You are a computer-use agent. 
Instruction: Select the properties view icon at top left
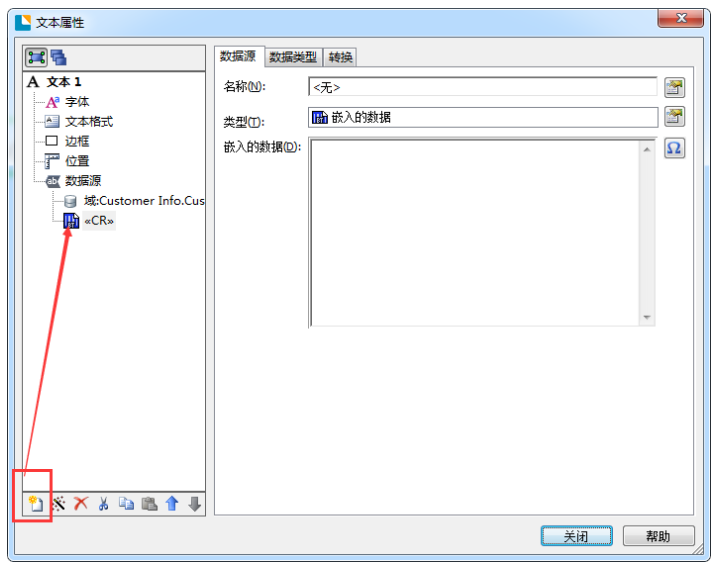[36, 58]
